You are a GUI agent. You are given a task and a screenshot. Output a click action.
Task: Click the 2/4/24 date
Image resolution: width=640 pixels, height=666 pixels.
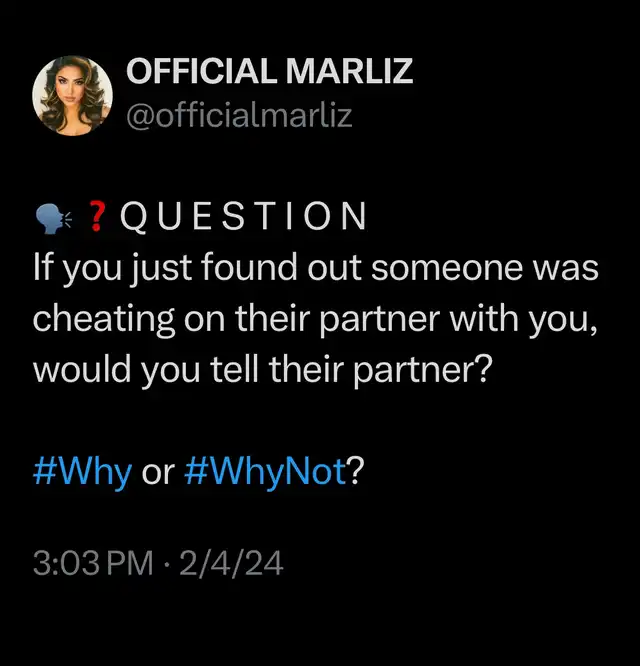point(231,563)
